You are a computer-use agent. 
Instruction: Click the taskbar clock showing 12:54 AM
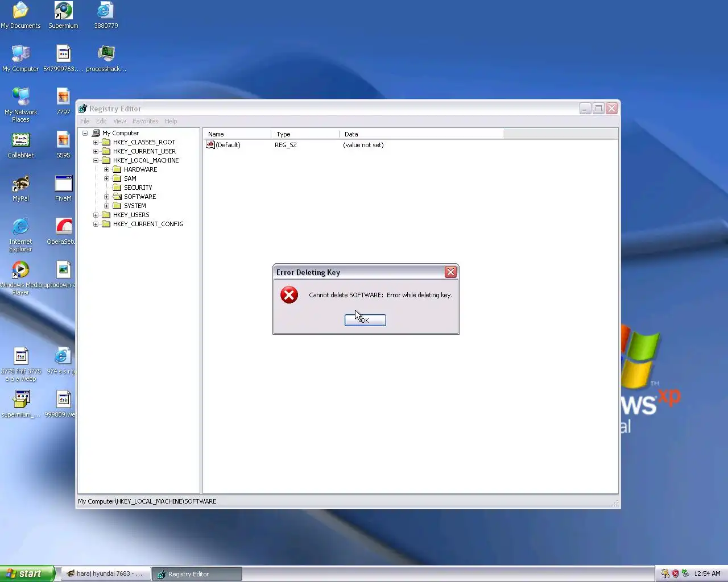click(707, 573)
